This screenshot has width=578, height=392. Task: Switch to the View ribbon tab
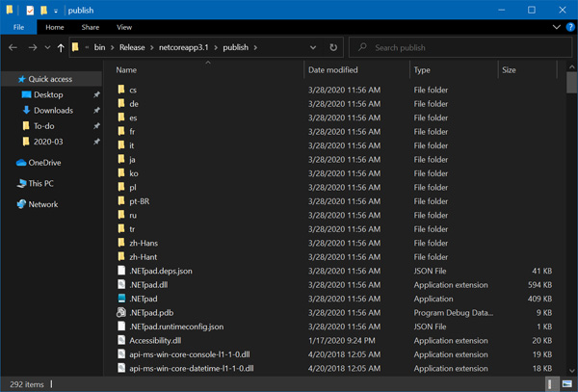[x=124, y=27]
